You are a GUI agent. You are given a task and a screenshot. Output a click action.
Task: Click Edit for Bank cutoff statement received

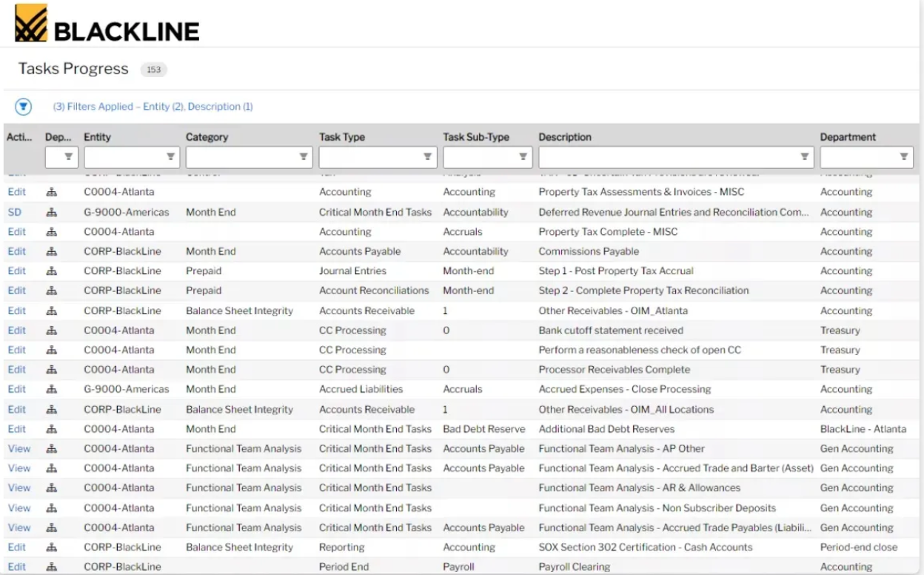(x=16, y=330)
